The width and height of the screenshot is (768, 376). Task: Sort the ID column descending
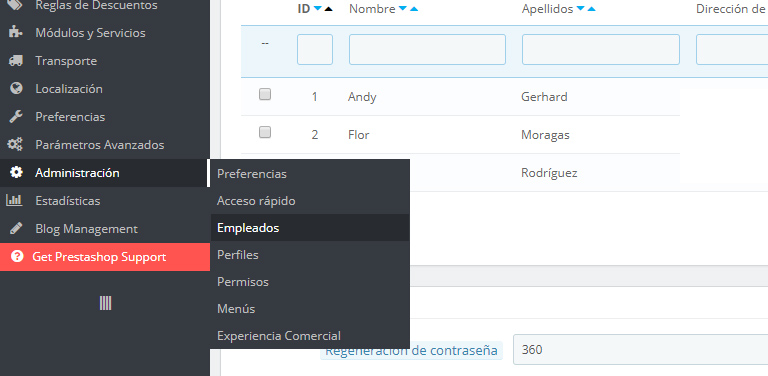tap(317, 9)
